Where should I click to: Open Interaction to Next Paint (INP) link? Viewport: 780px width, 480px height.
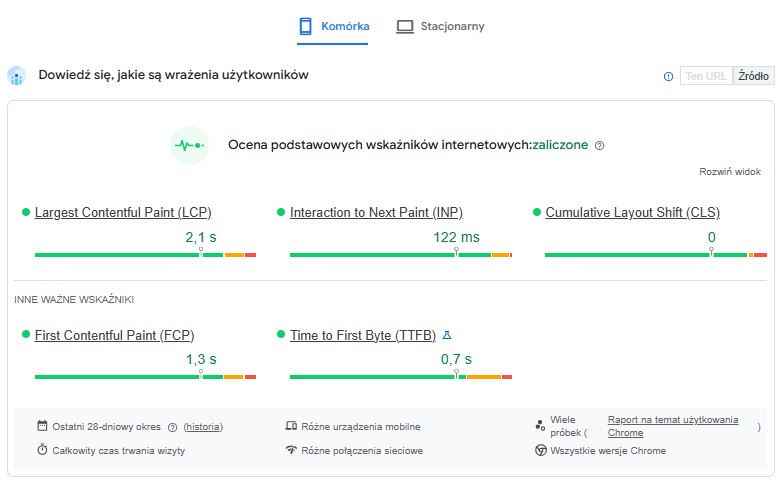377,212
